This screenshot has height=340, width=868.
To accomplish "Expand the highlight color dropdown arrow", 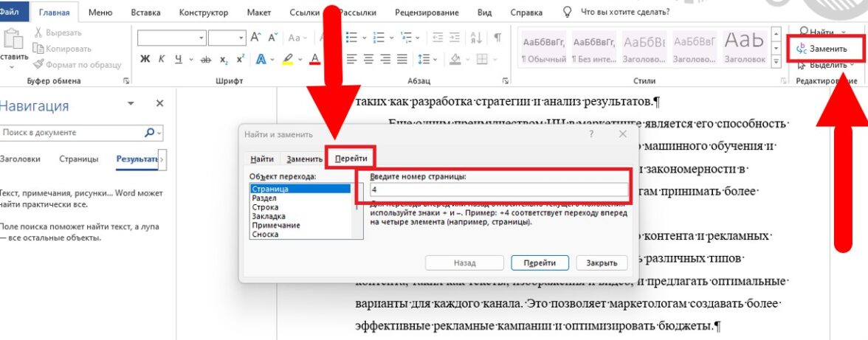I will click(x=301, y=58).
